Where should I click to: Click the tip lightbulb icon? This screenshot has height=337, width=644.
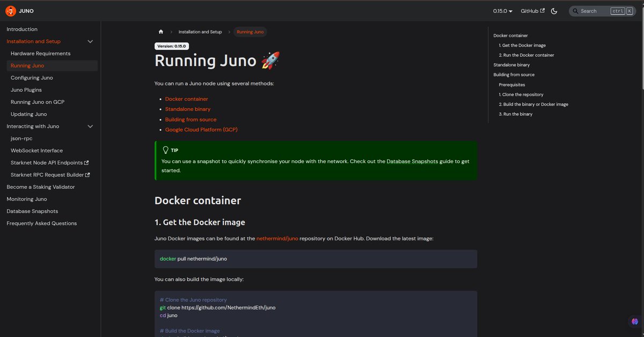tap(165, 150)
